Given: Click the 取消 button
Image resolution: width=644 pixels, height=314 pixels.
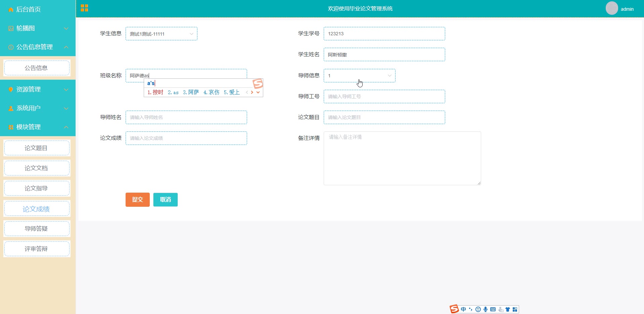Looking at the screenshot, I should click(x=166, y=200).
